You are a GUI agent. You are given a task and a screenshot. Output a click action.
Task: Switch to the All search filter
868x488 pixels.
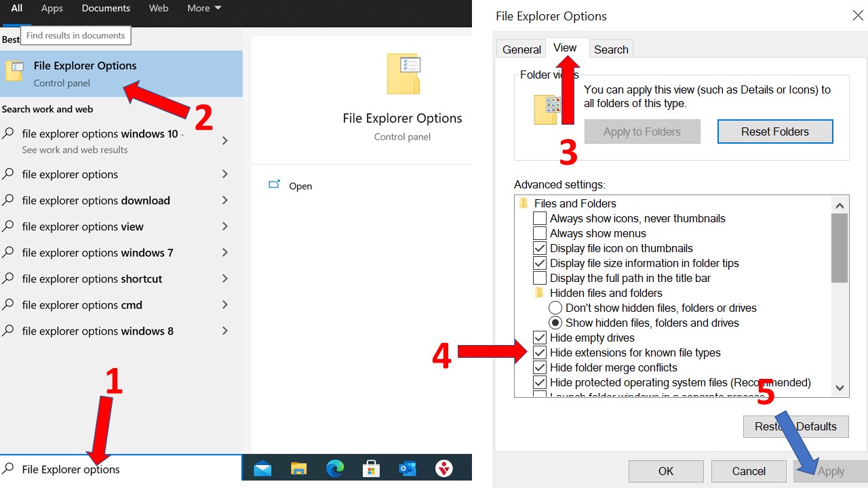16,8
